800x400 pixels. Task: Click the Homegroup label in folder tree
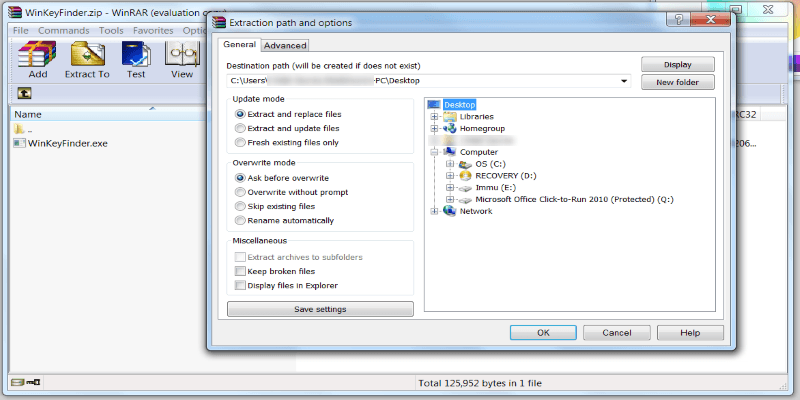[x=482, y=129]
